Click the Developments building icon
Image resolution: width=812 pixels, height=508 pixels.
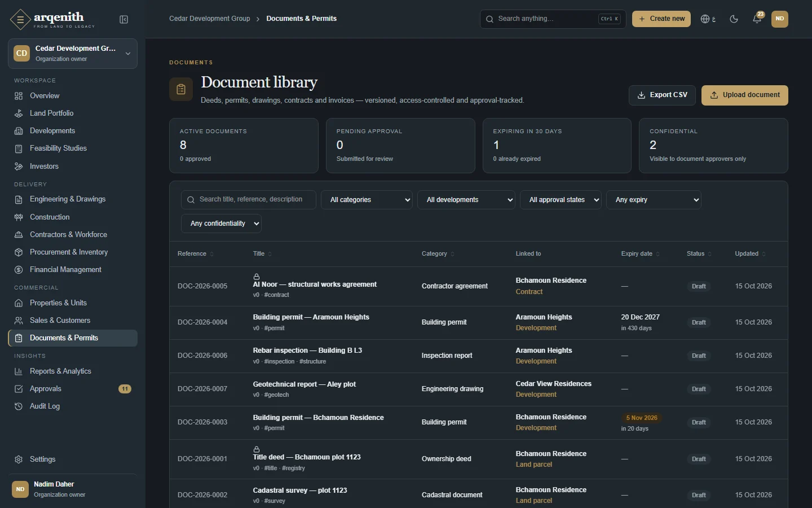(x=19, y=131)
